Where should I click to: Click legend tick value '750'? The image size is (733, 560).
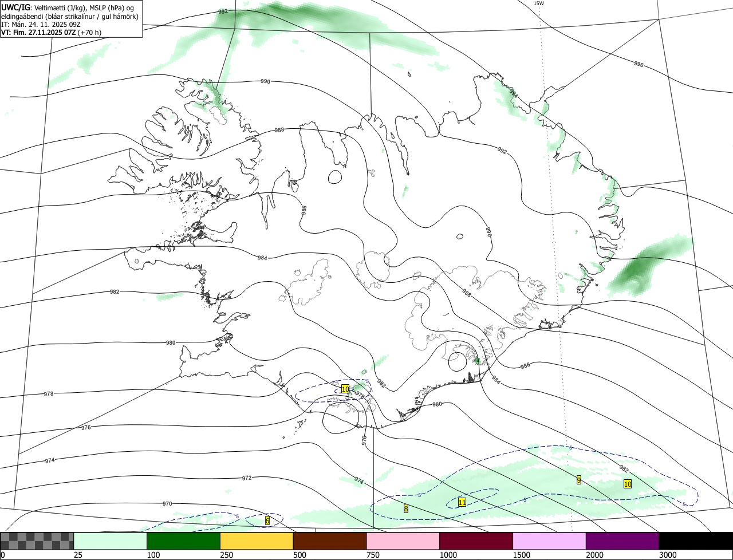click(373, 555)
